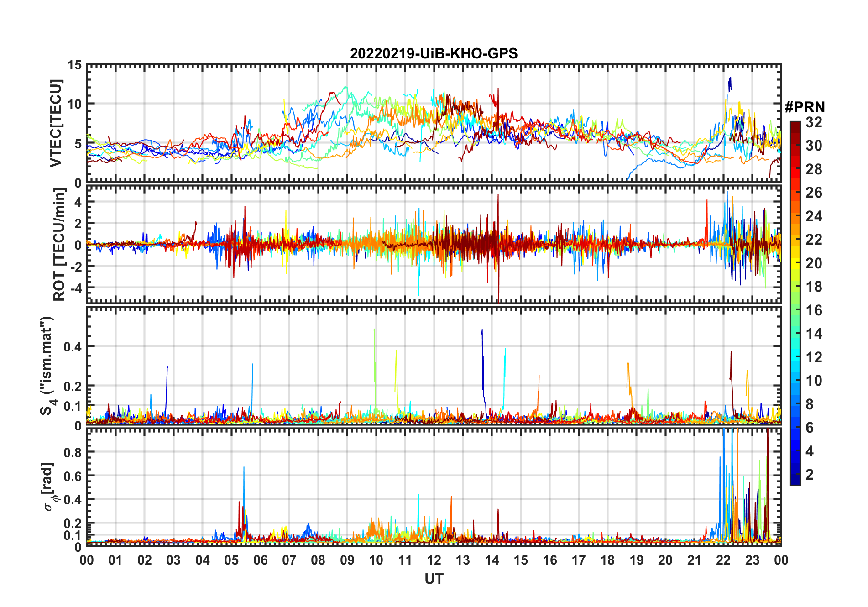Screen dimensions: 868x607
Task: Click x-axis tick label 01
Action: [x=115, y=560]
